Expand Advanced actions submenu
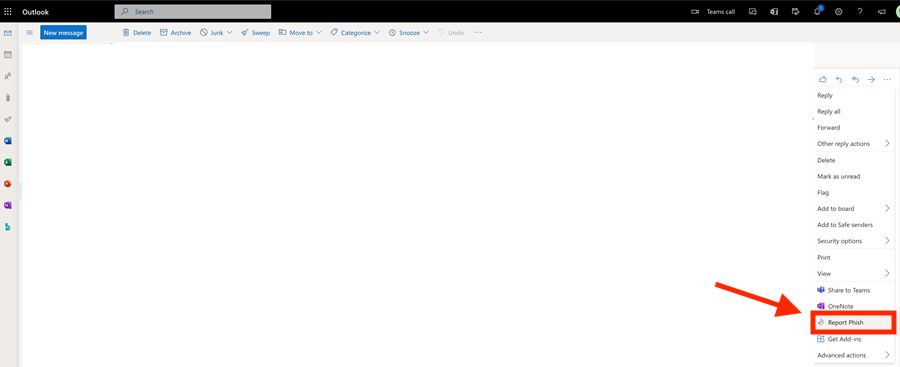 (854, 355)
